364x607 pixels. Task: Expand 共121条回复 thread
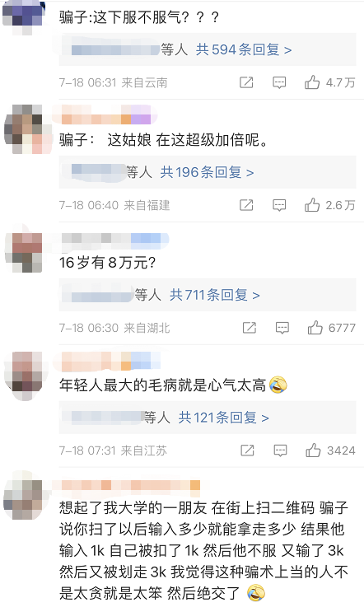(223, 418)
